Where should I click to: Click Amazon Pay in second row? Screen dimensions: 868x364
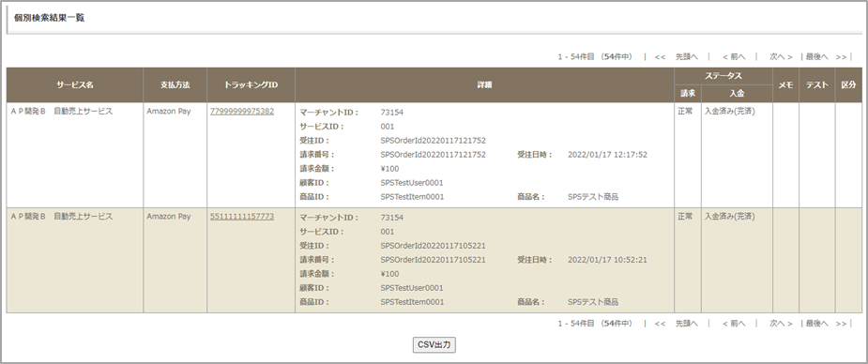pyautogui.click(x=169, y=217)
